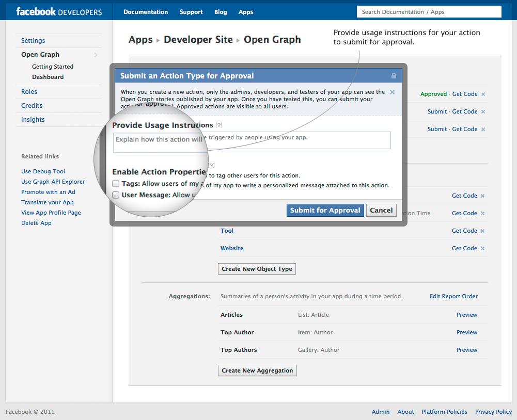Open Privacy Policy footer link
Screen dimensions: 517x420
[x=493, y=412]
